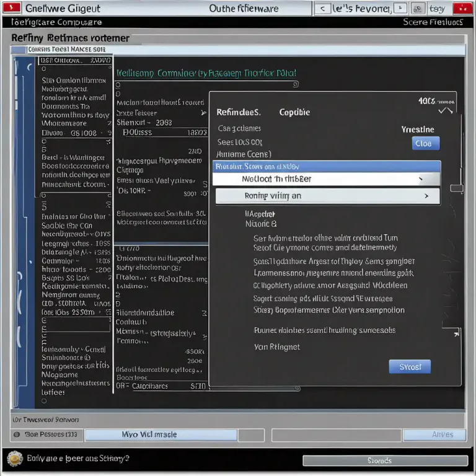
Task: Click the dialog's vertical scrollbar thumb
Action: click(456, 188)
